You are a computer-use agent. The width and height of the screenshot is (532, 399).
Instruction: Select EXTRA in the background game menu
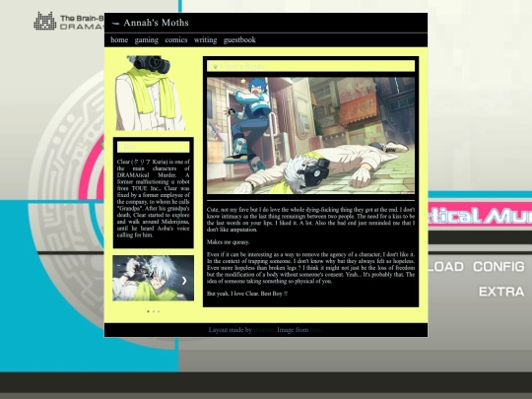coord(501,292)
